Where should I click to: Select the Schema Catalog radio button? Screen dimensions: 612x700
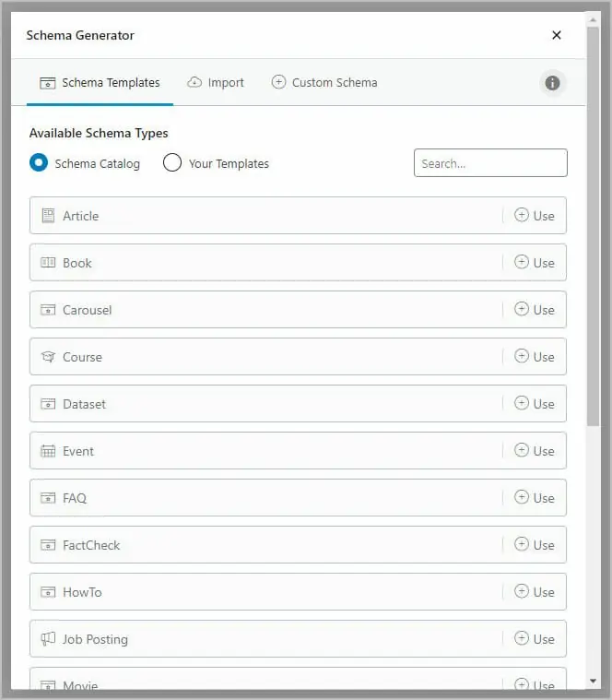(x=39, y=163)
